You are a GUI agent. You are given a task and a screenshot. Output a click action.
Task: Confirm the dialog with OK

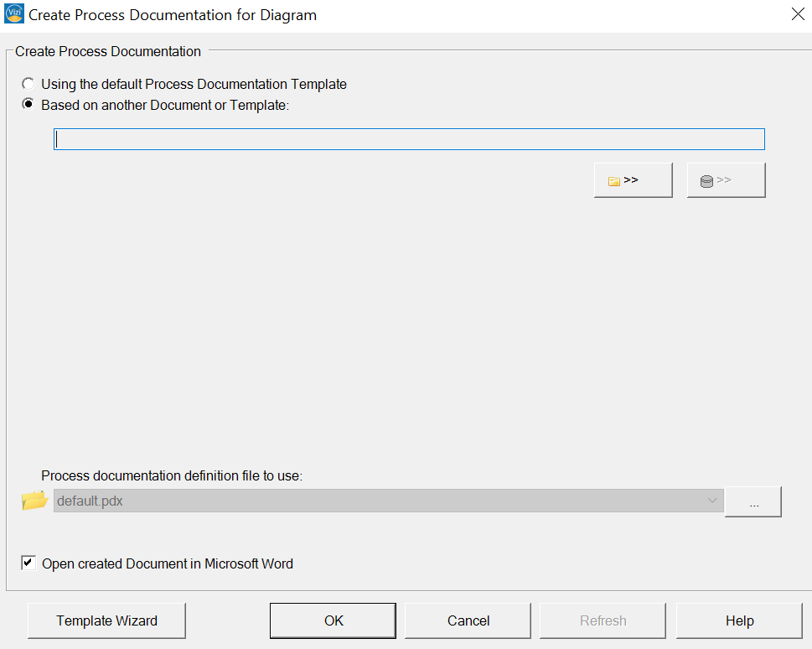[333, 620]
